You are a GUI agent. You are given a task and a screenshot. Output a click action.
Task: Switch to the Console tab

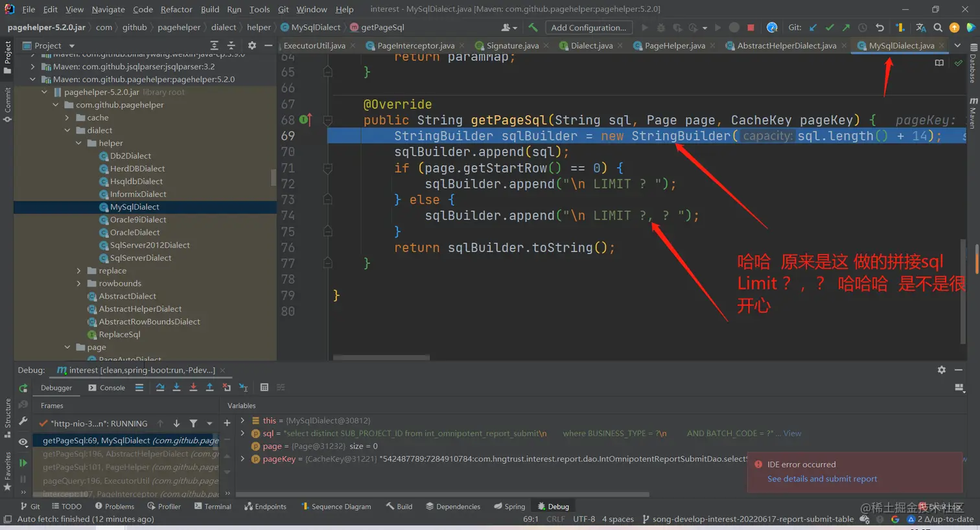coord(107,387)
